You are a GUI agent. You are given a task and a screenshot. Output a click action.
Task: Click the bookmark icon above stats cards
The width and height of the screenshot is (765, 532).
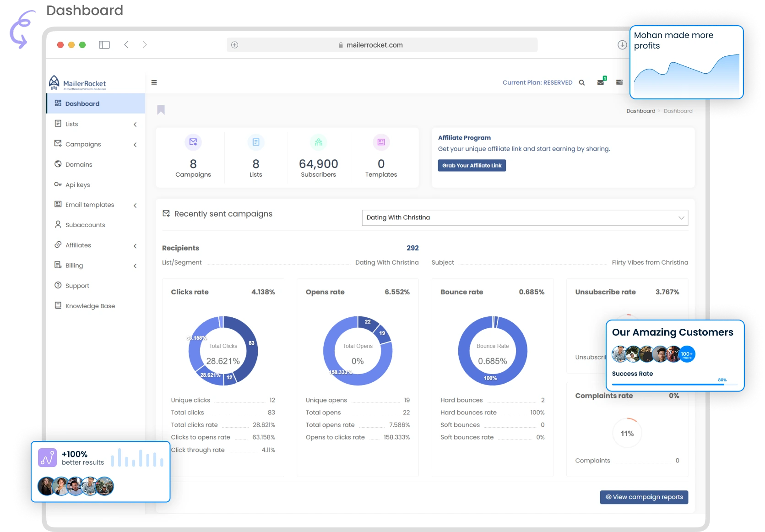coord(161,110)
